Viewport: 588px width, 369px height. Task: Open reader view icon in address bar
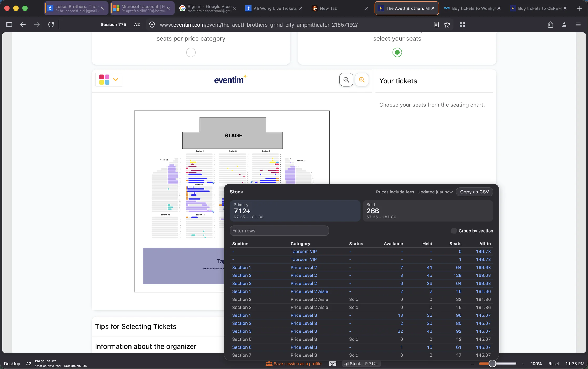[x=436, y=25]
